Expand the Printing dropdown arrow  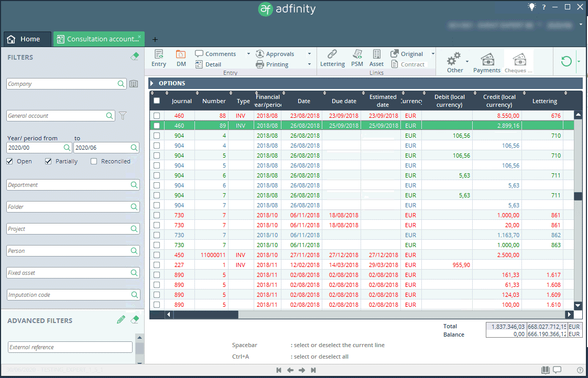pyautogui.click(x=309, y=64)
